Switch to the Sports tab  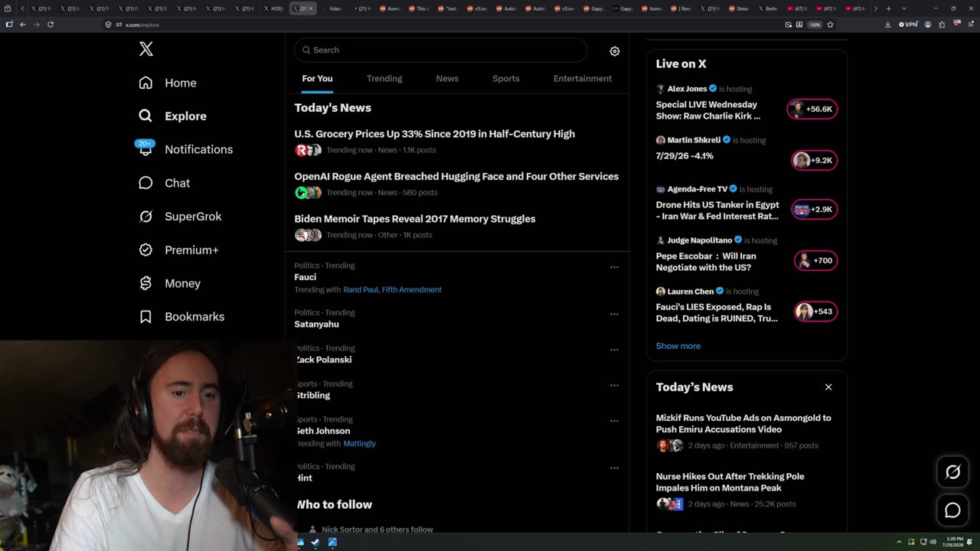click(x=506, y=79)
